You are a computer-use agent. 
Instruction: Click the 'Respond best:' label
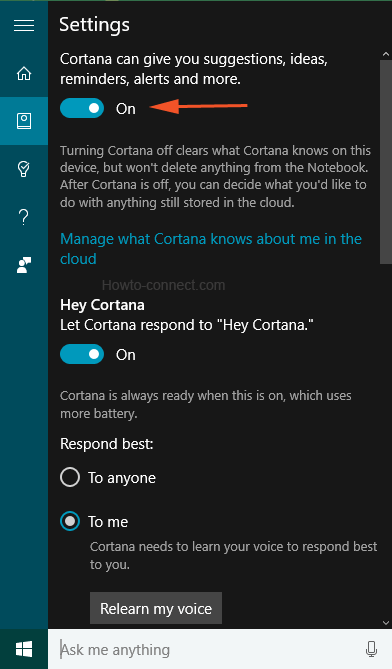107,444
